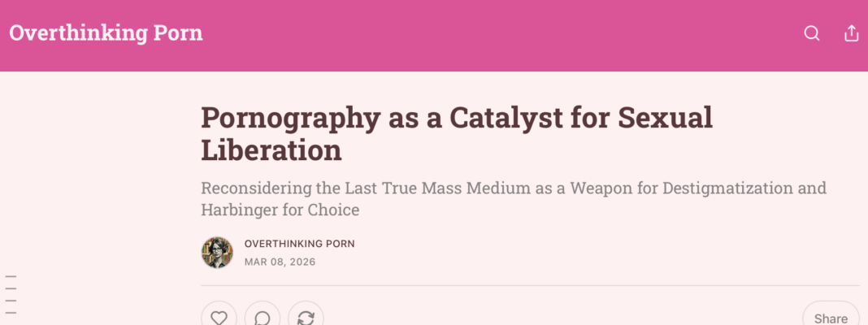The width and height of the screenshot is (868, 325).
Task: Open the OVERTHINKING PORN author byline link
Action: tap(299, 244)
